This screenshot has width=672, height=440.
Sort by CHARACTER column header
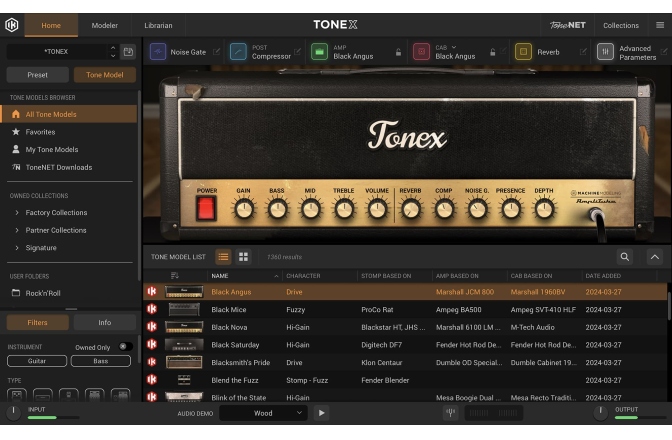tap(303, 276)
